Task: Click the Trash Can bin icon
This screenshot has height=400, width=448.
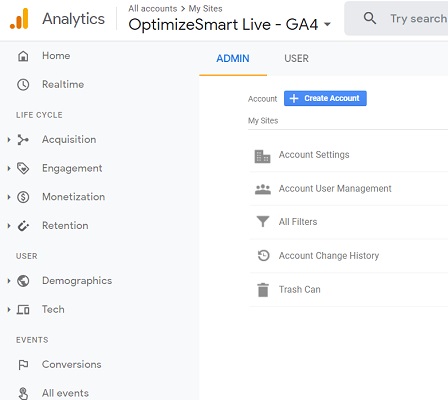Action: click(263, 290)
